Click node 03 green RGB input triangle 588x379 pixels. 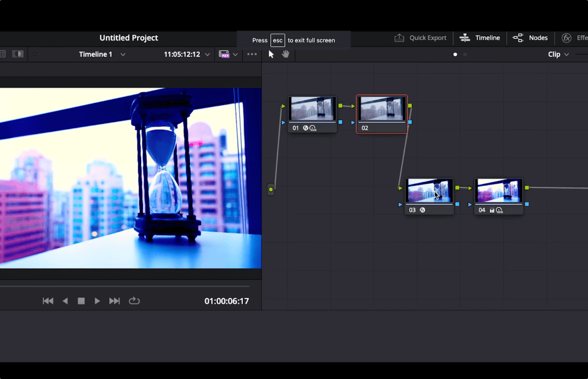pyautogui.click(x=400, y=188)
